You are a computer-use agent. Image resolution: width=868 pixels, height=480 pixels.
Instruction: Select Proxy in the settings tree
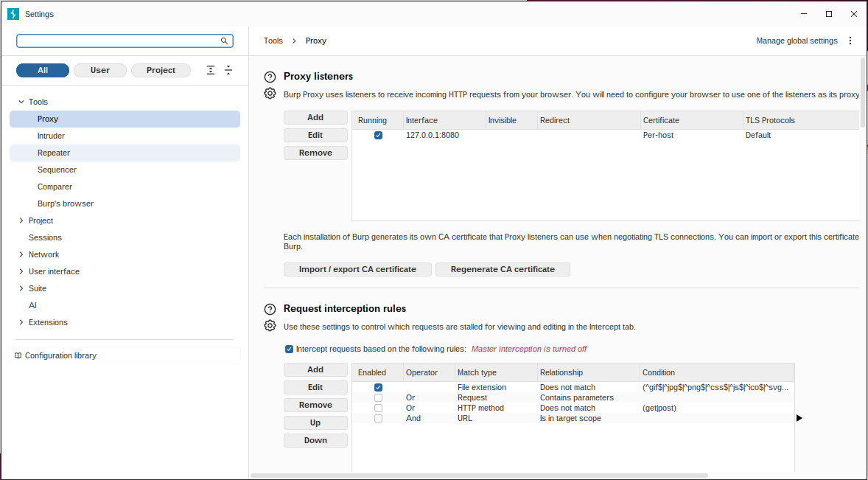click(x=125, y=119)
